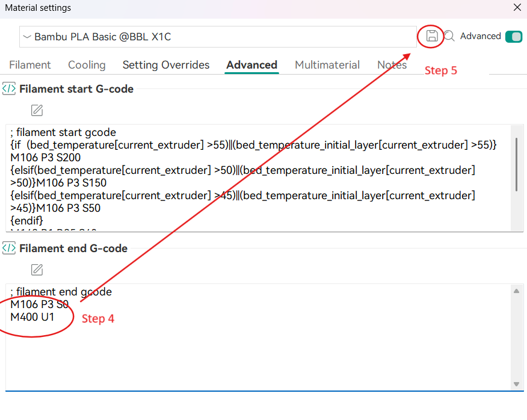Open the Bambu PLA Basic preset dropdown

click(x=217, y=37)
